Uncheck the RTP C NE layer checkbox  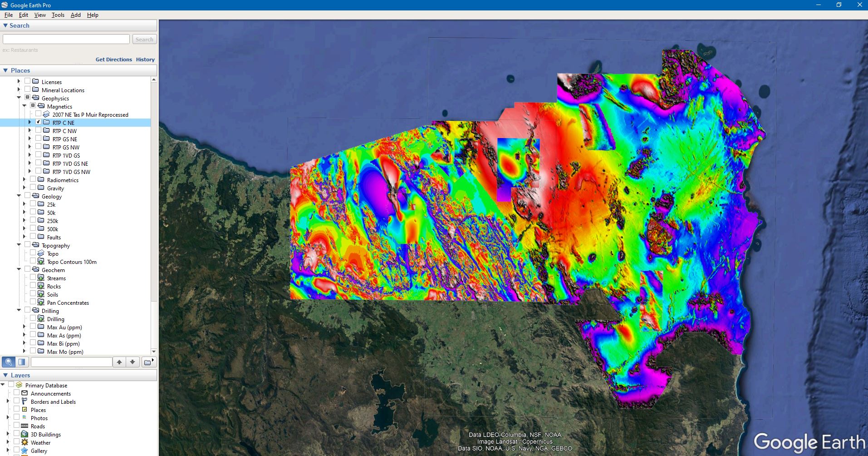point(39,122)
